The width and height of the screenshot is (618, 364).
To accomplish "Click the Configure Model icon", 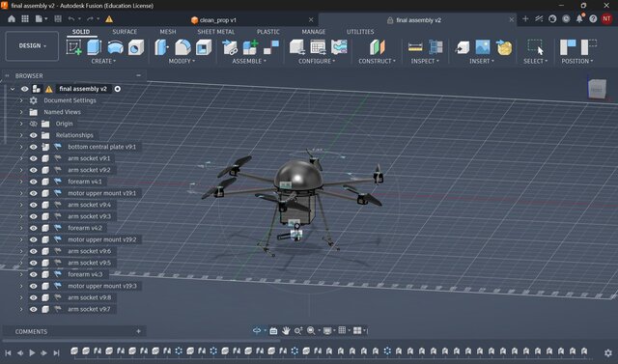I will (x=296, y=47).
